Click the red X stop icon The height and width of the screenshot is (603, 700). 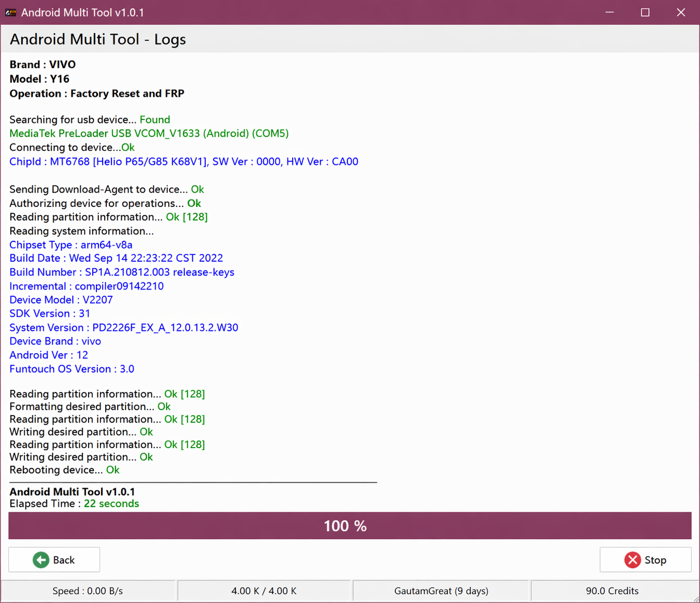[633, 559]
